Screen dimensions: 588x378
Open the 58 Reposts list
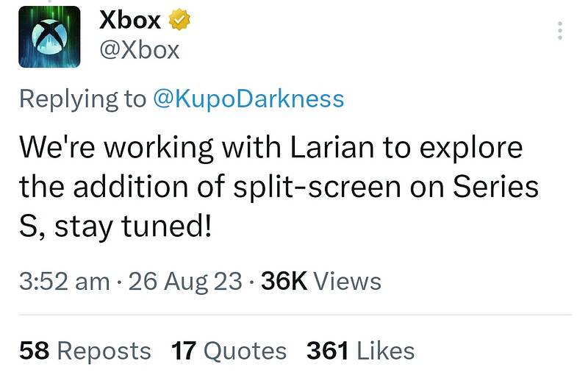85,351
